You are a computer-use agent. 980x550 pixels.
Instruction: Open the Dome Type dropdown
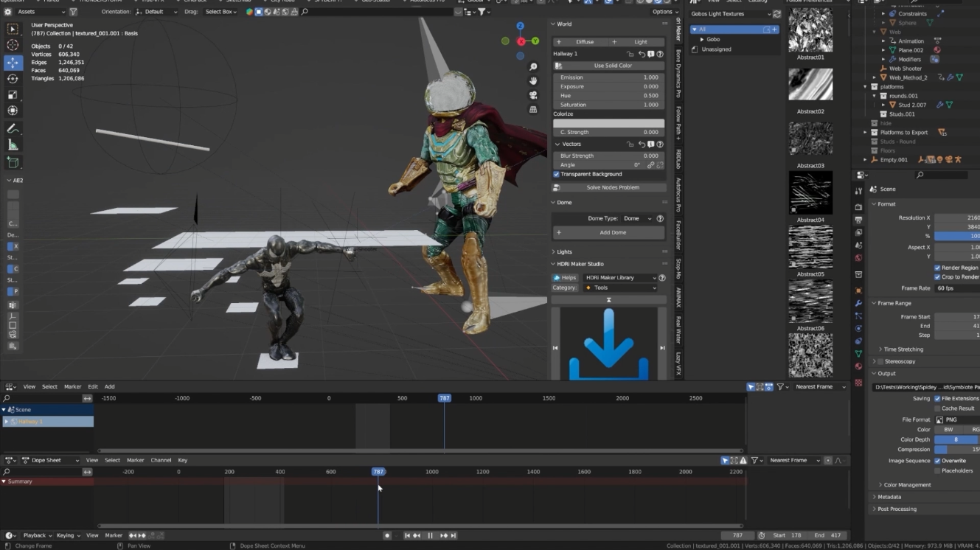pyautogui.click(x=637, y=218)
